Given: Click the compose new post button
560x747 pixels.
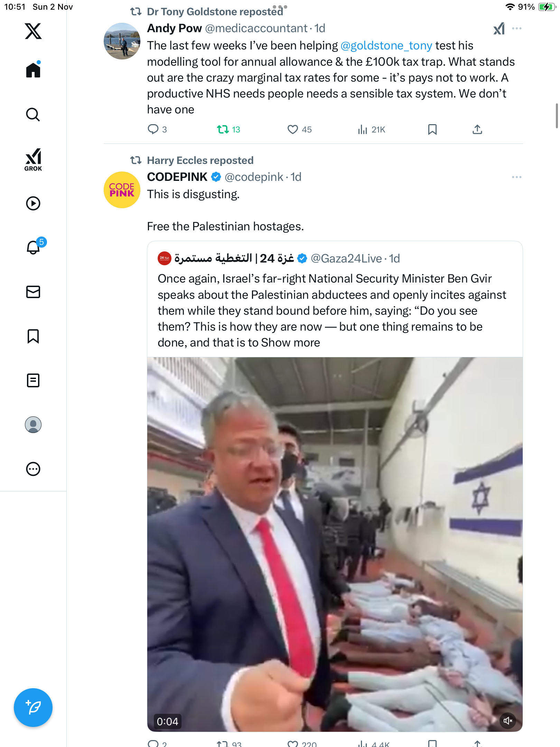Looking at the screenshot, I should (33, 708).
